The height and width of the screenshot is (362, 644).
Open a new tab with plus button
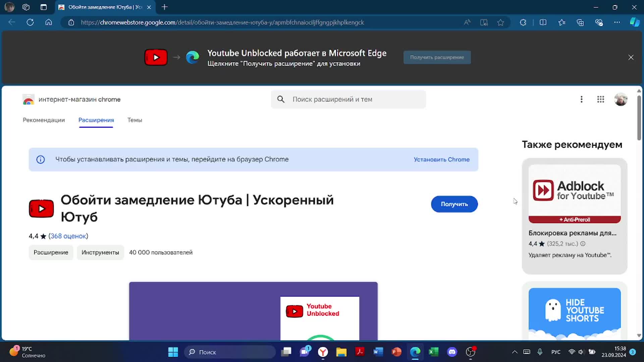164,7
